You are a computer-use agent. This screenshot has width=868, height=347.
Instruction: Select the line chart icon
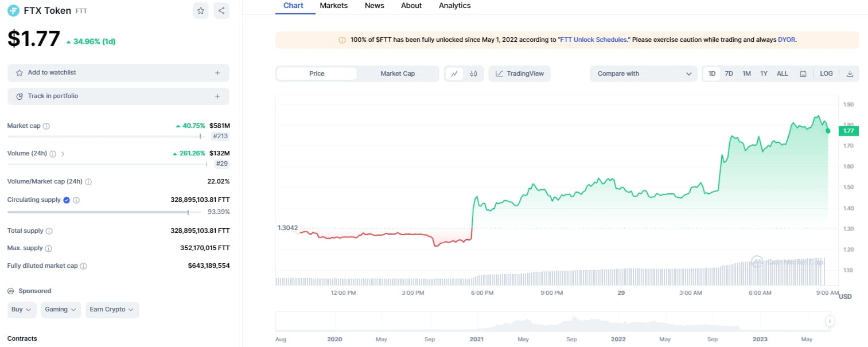tap(455, 73)
